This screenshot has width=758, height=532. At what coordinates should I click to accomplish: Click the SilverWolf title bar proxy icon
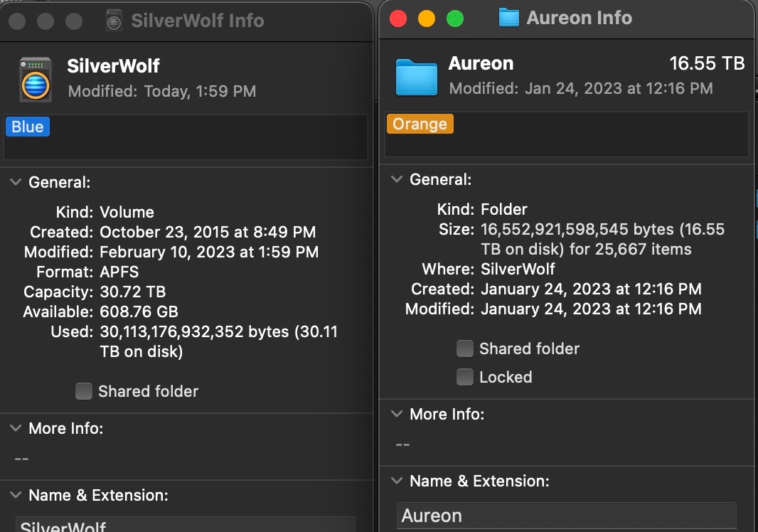click(114, 21)
